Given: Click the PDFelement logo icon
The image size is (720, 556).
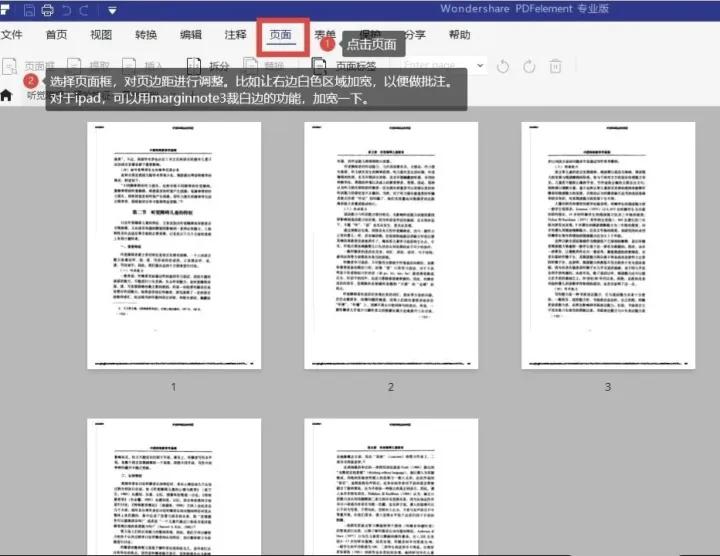Looking at the screenshot, I should click(x=5, y=10).
